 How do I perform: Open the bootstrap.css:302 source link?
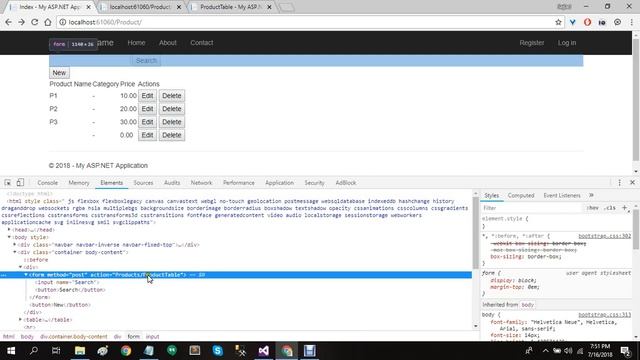click(604, 236)
